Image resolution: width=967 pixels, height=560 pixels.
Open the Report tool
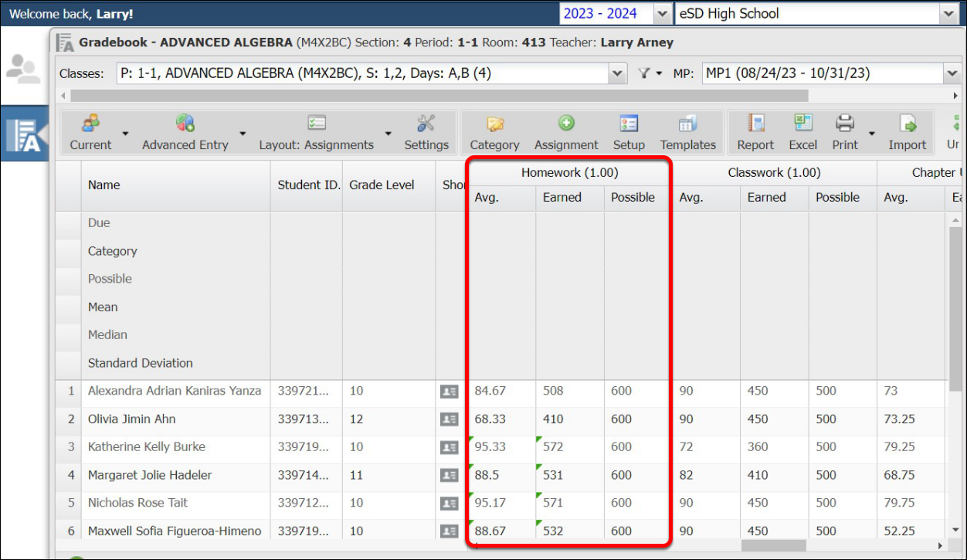[755, 132]
